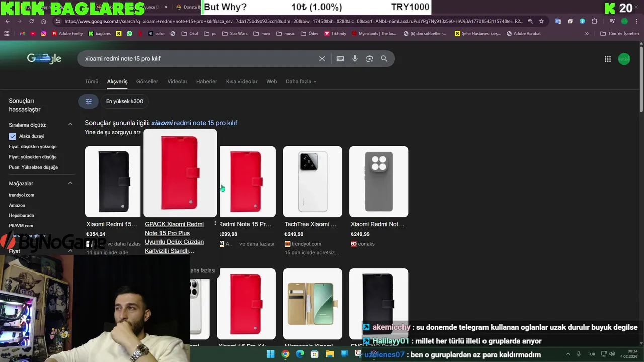644x362 pixels.
Task: Open the Okul bookmark folder
Action: point(189,34)
